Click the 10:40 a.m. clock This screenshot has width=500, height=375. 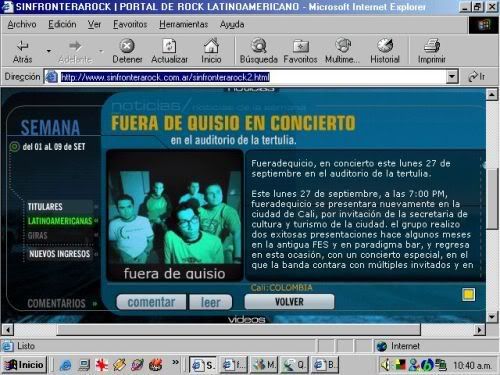tap(472, 366)
